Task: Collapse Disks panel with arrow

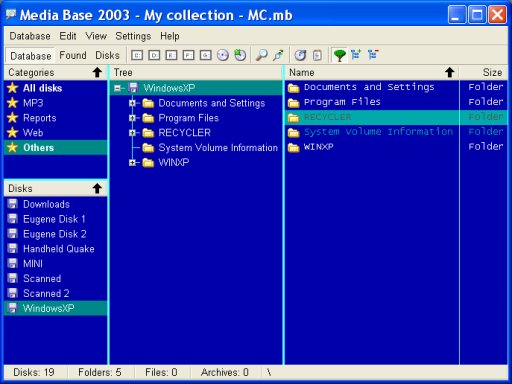Action: pos(97,188)
